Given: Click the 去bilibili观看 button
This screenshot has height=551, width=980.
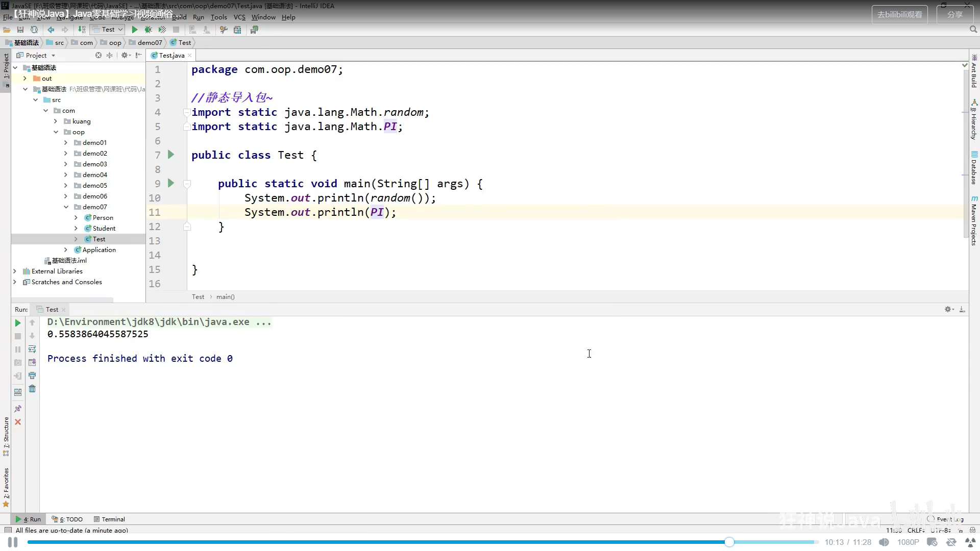Looking at the screenshot, I should click(899, 15).
